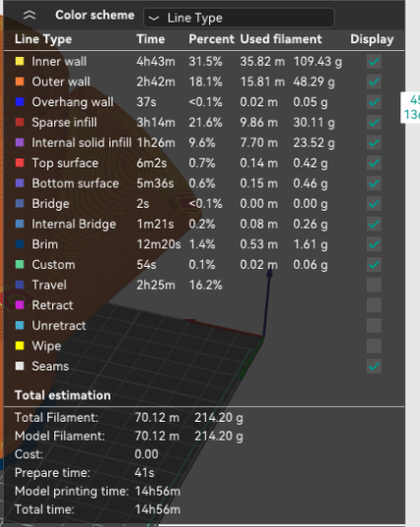Click the orange Outer wall color square
Image resolution: width=420 pixels, height=527 pixels.
pyautogui.click(x=20, y=81)
